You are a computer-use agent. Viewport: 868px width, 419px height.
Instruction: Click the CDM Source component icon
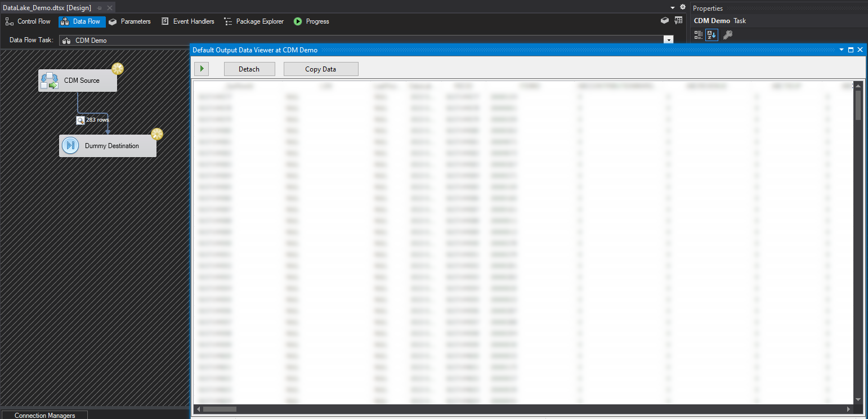[50, 81]
